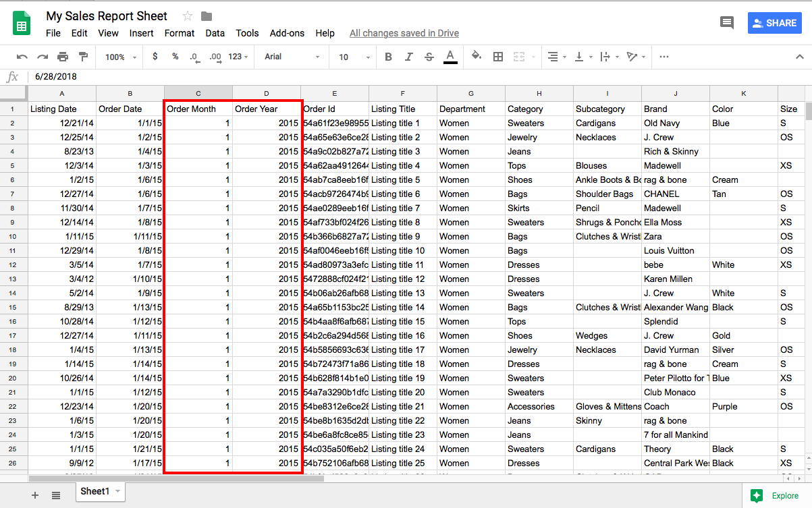Click the Redo arrow icon
Image resolution: width=812 pixels, height=508 pixels.
[x=43, y=57]
